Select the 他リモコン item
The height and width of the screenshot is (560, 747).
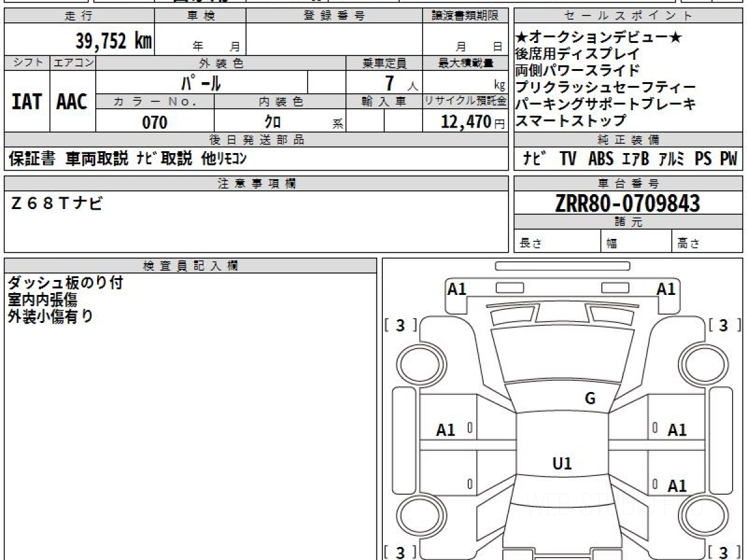click(x=224, y=159)
